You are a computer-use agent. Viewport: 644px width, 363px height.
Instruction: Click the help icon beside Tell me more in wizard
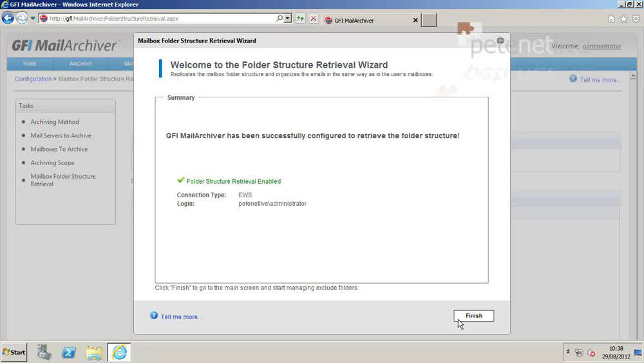[x=154, y=315]
